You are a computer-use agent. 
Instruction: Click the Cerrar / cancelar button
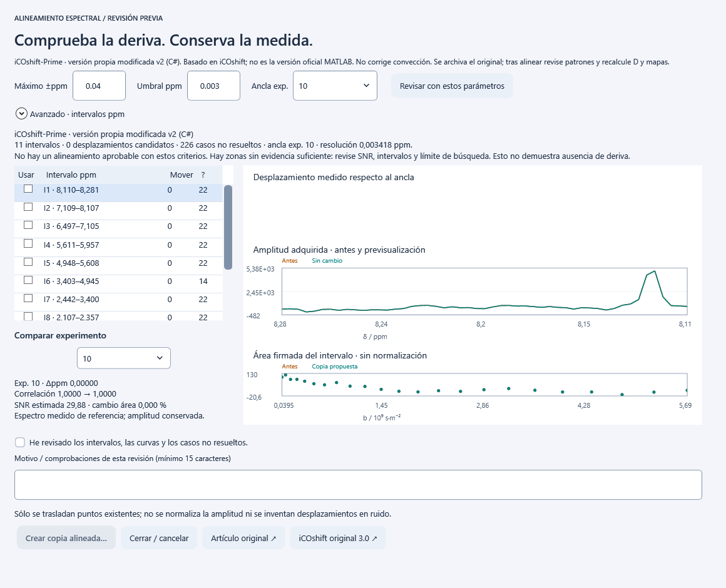point(159,537)
